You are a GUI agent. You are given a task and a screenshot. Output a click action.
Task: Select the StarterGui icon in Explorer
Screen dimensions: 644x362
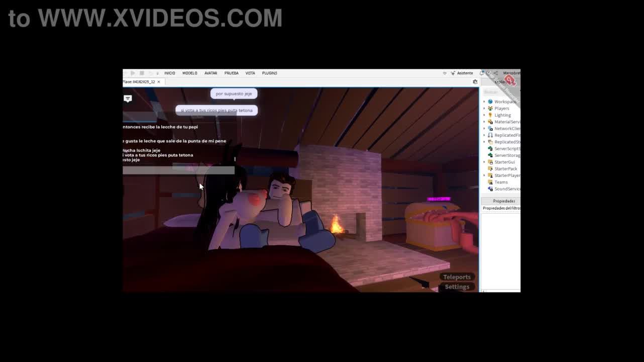(x=490, y=162)
